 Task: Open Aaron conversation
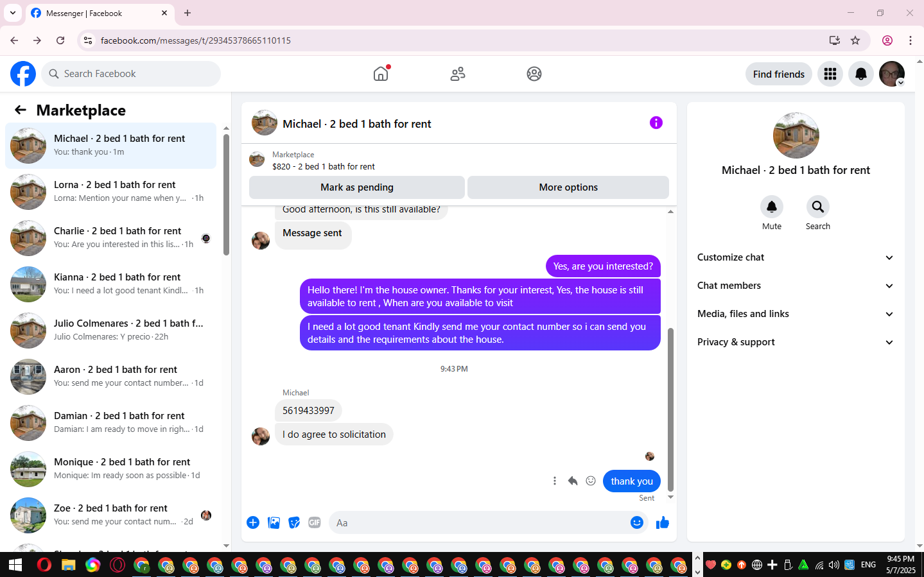point(110,377)
